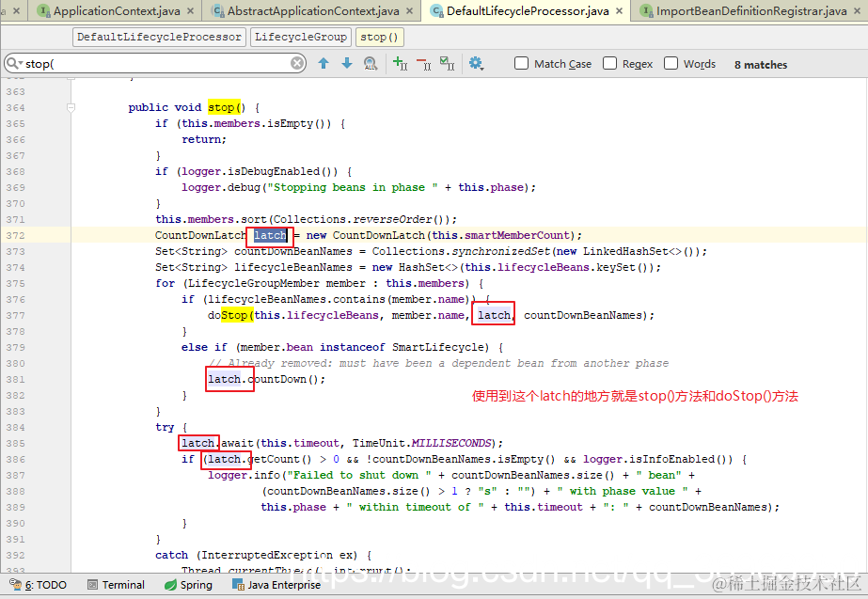868x599 pixels.
Task: Select all occurrences icon
Action: [x=448, y=64]
